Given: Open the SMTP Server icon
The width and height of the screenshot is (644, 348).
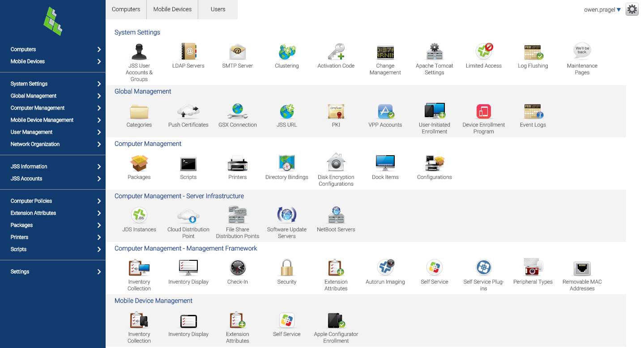Looking at the screenshot, I should pos(238,52).
